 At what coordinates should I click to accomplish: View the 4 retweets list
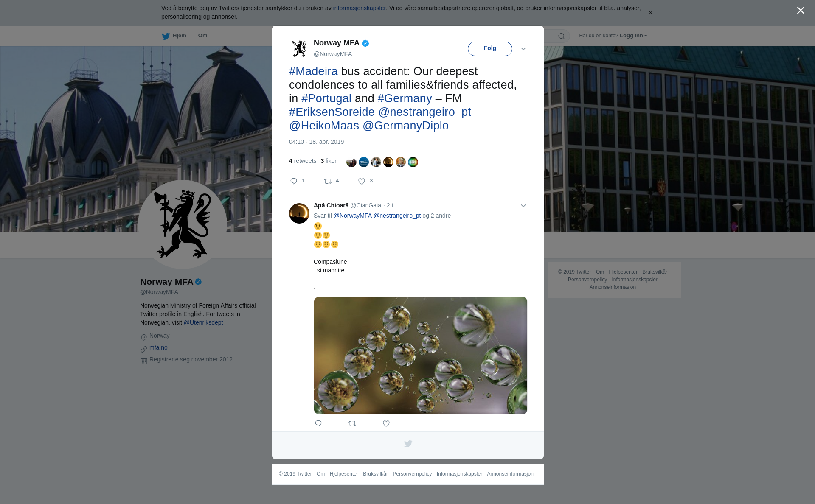pos(303,161)
